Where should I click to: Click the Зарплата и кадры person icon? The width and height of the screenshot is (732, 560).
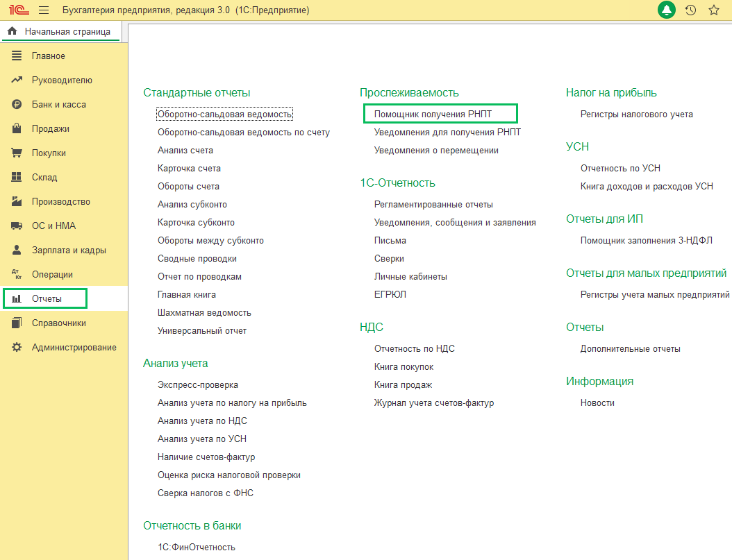pyautogui.click(x=17, y=250)
